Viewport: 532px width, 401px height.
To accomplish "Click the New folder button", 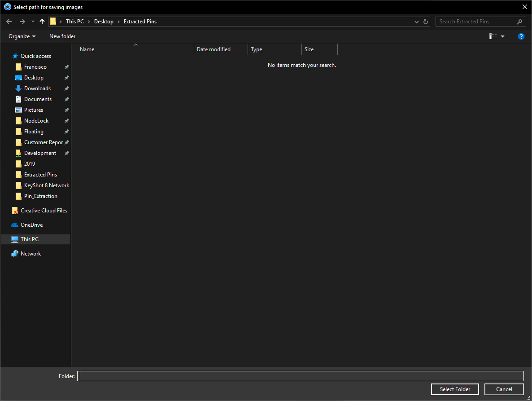I will pos(62,36).
